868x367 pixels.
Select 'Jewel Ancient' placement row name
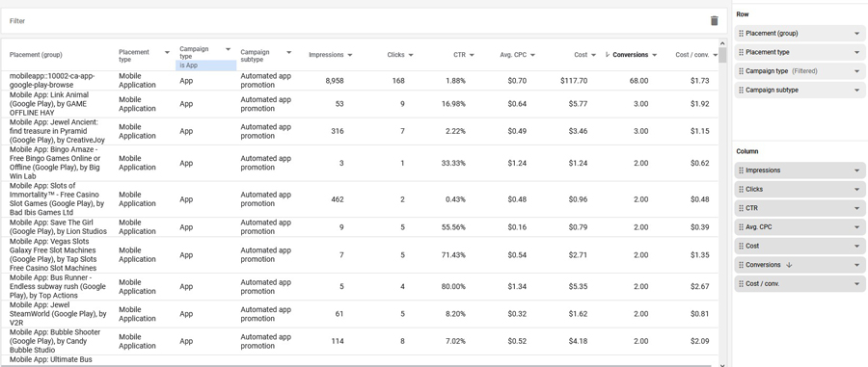[x=57, y=131]
